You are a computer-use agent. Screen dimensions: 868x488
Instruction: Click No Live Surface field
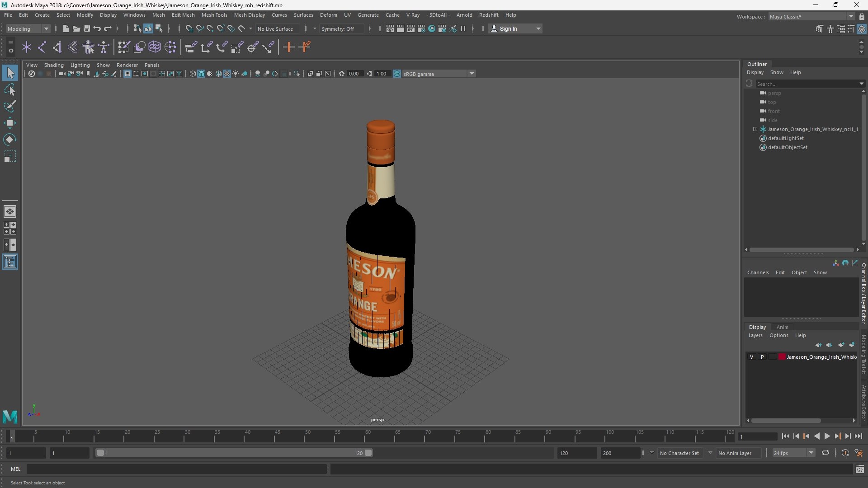click(278, 28)
